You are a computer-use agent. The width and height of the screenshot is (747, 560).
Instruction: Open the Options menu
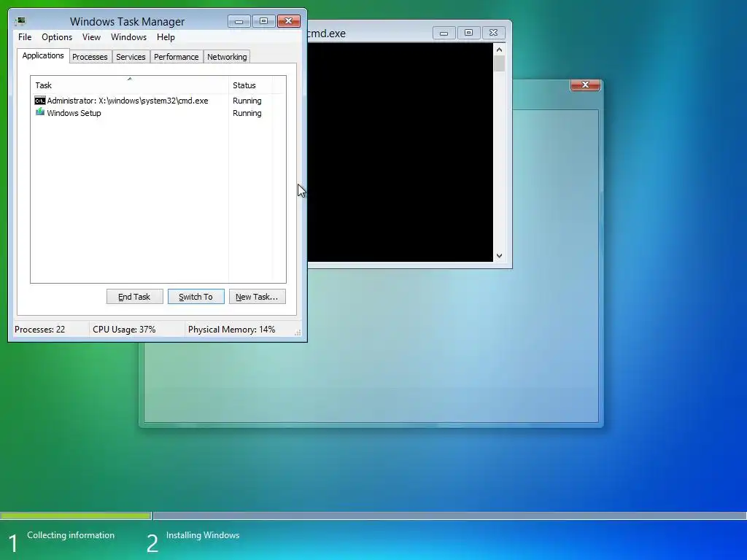tap(57, 37)
